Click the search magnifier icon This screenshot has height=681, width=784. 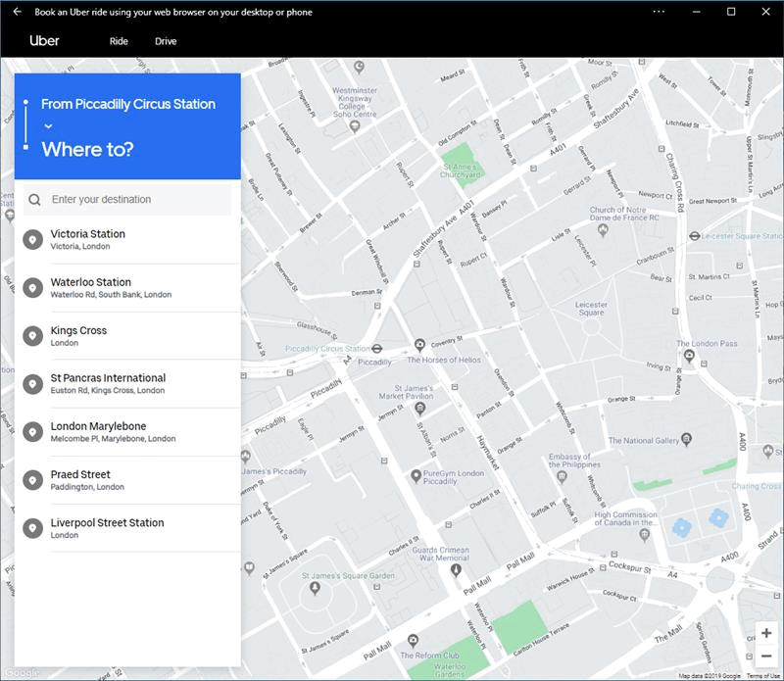click(35, 200)
